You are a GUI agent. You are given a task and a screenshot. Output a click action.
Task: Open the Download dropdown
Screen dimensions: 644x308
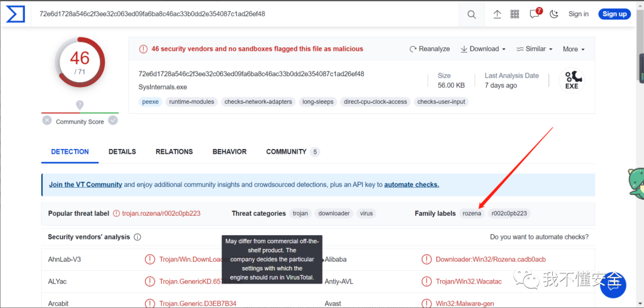click(482, 49)
